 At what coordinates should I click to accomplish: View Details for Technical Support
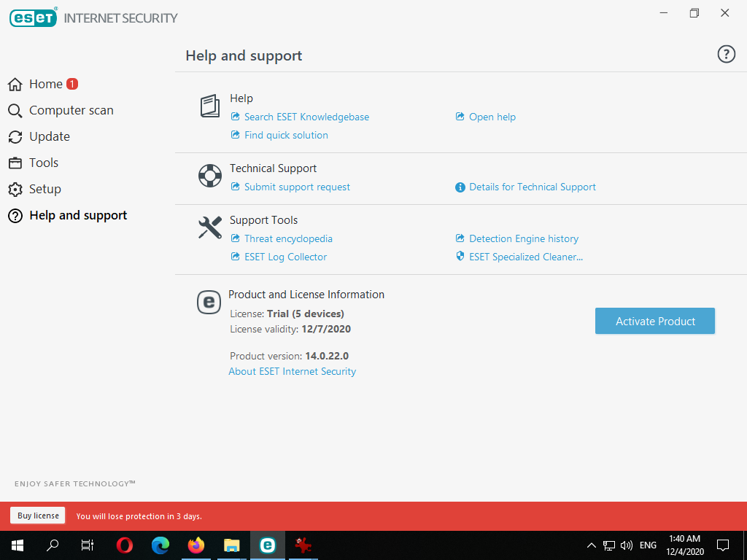525,187
